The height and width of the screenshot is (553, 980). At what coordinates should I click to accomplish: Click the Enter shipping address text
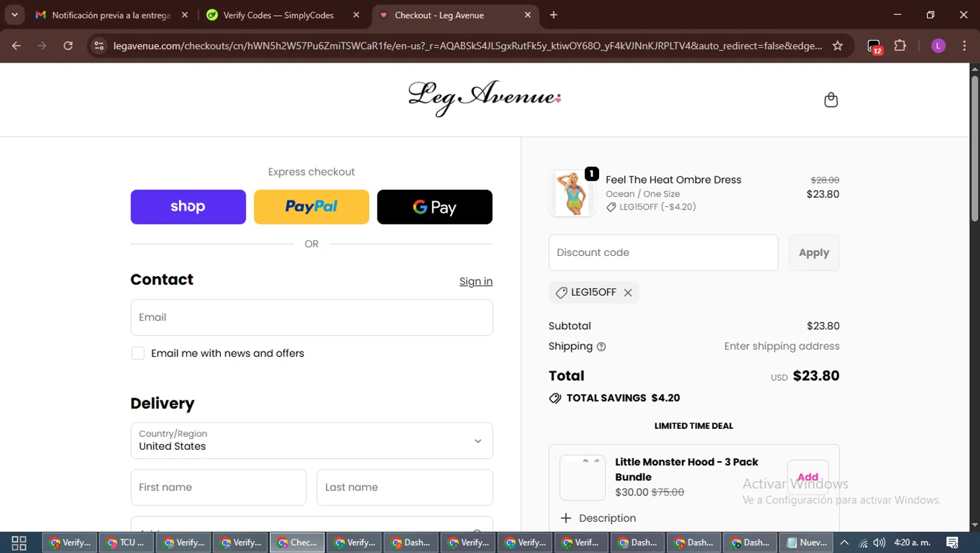point(781,346)
